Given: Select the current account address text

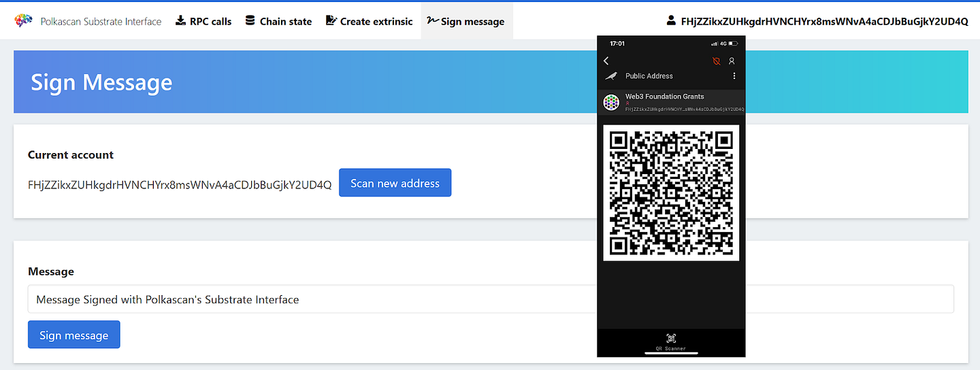Looking at the screenshot, I should 180,184.
